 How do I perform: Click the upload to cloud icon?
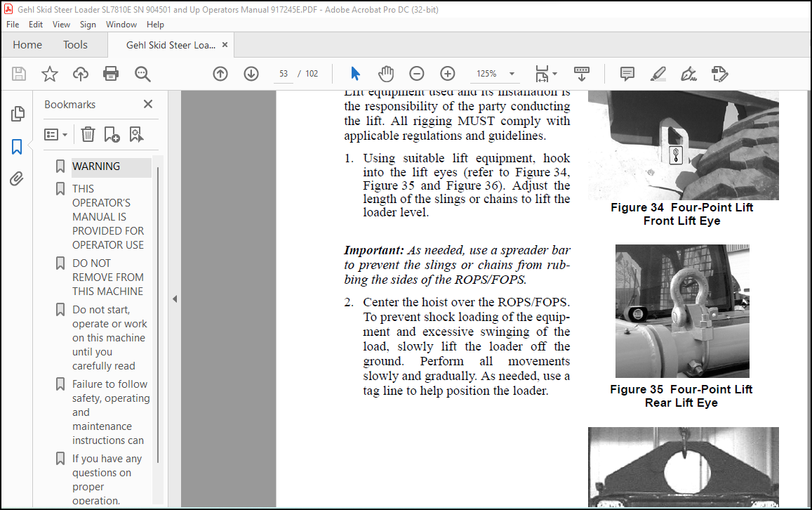click(x=80, y=74)
